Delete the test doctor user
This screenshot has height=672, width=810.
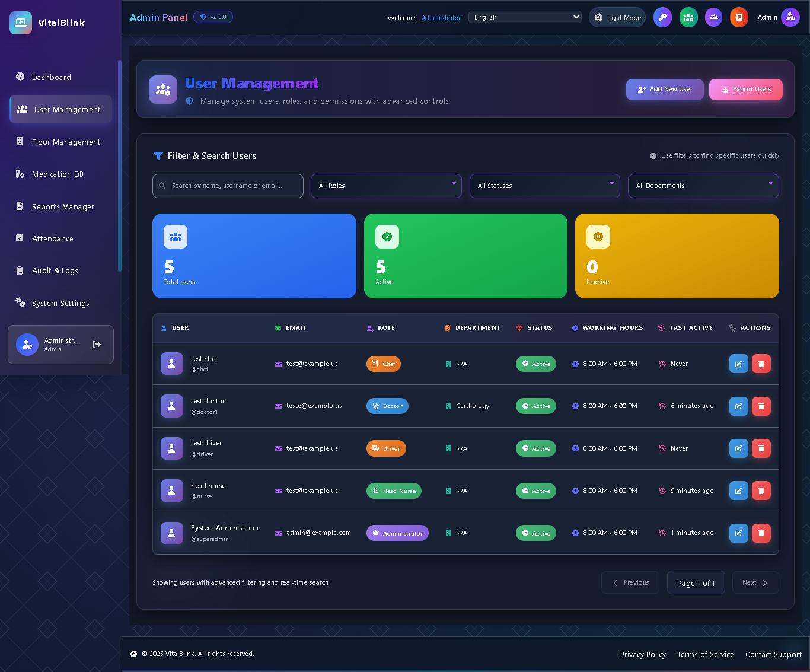(x=761, y=406)
